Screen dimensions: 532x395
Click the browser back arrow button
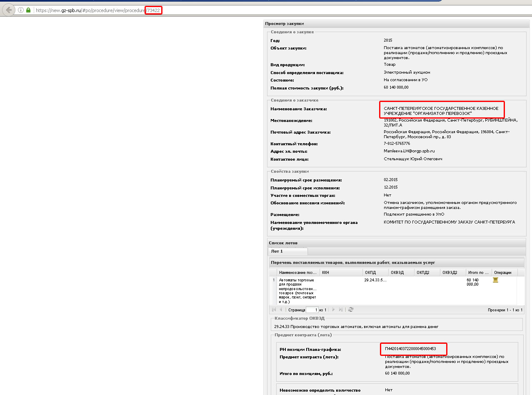tap(9, 10)
